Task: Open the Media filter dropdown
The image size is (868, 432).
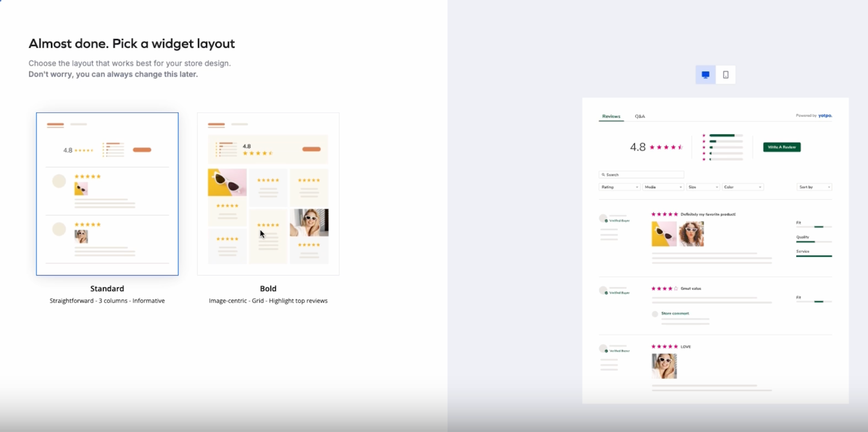Action: point(663,187)
